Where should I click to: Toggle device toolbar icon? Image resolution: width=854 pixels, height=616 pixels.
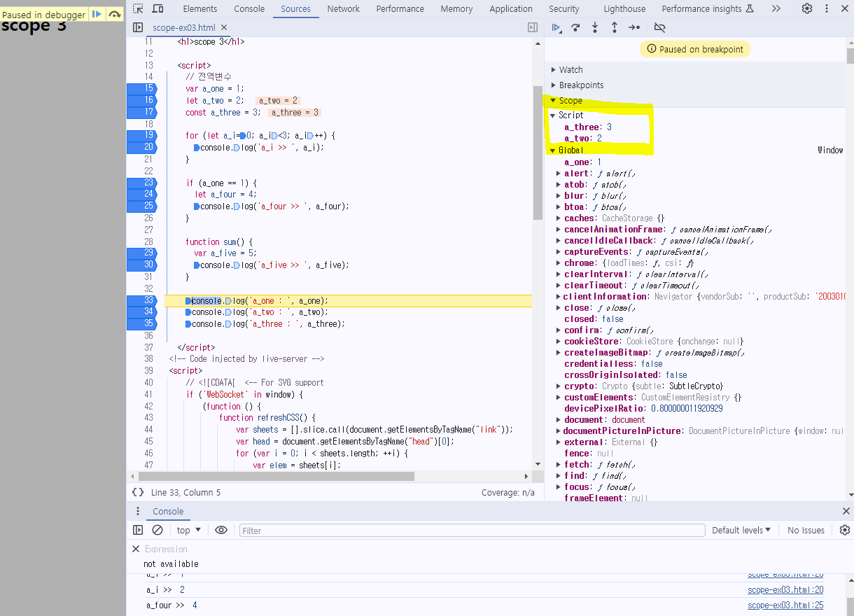click(157, 8)
